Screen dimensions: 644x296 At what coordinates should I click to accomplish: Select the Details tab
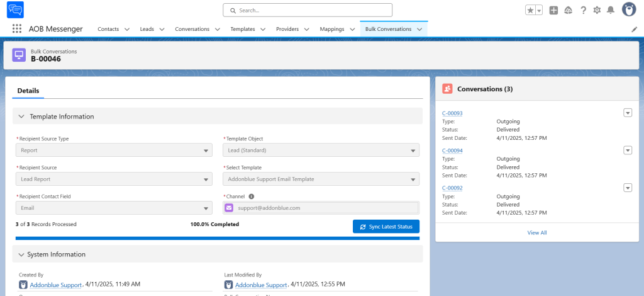pos(28,91)
